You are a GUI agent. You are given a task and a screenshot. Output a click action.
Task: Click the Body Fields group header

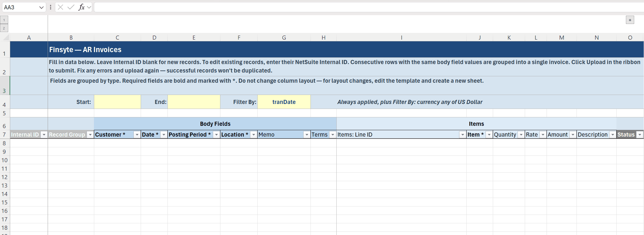[215, 124]
